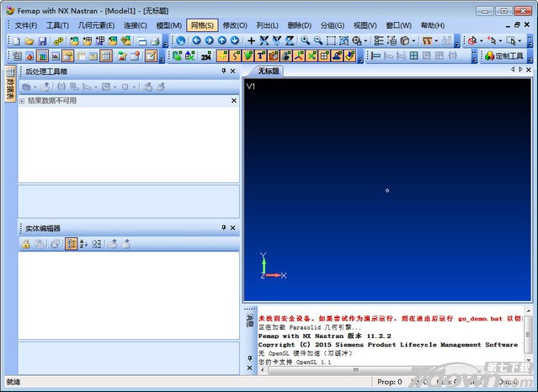
Task: Click the Zoom In magnifier icon
Action: point(305,40)
